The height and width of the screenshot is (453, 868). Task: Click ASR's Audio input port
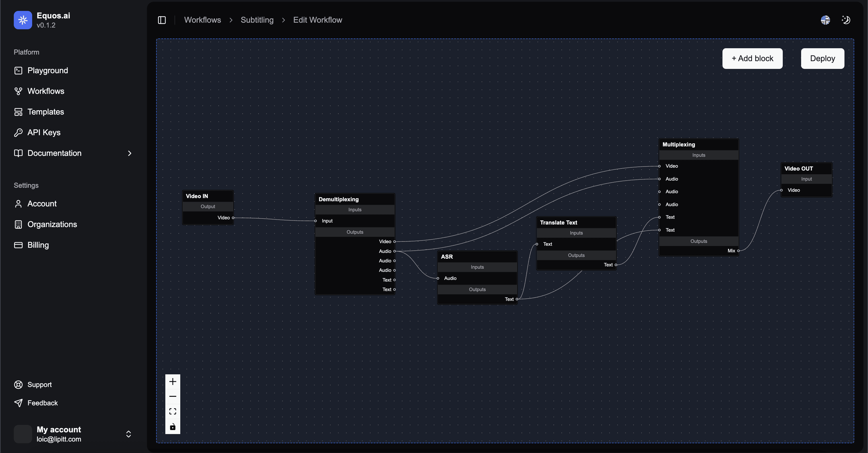(x=438, y=278)
